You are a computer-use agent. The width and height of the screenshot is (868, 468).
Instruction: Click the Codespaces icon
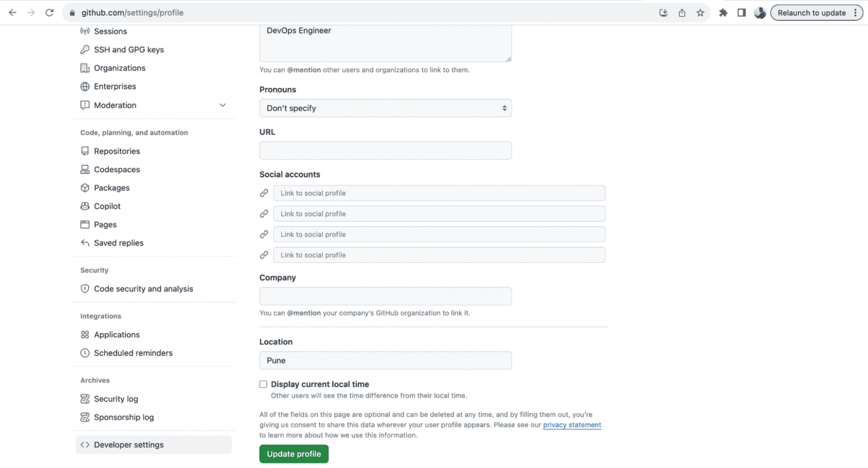pyautogui.click(x=85, y=169)
